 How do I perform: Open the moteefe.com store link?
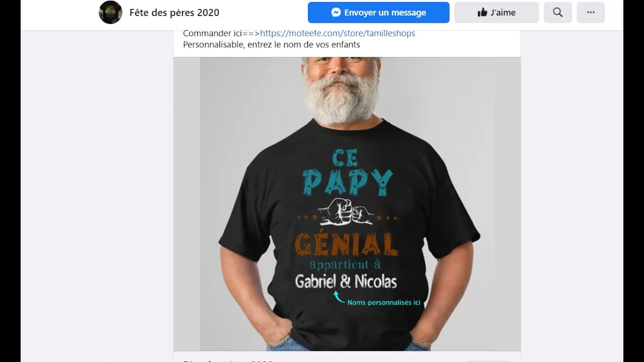pos(338,33)
